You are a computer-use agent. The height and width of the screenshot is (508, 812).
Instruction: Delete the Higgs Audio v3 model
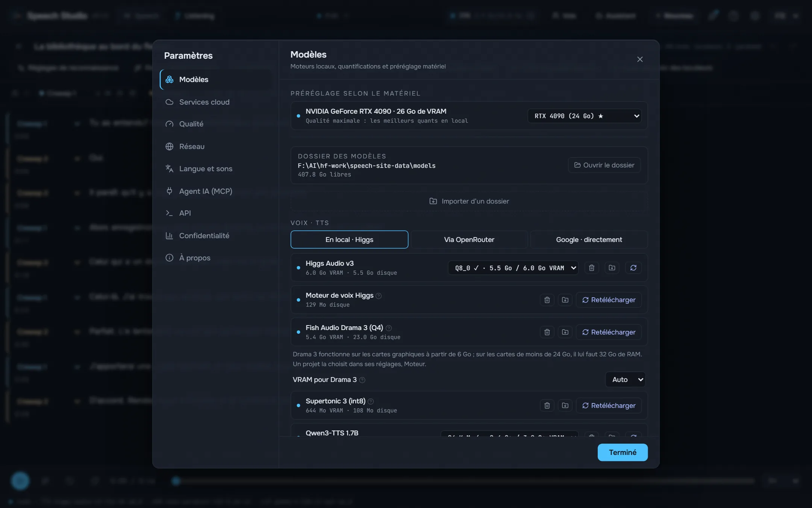coord(591,268)
